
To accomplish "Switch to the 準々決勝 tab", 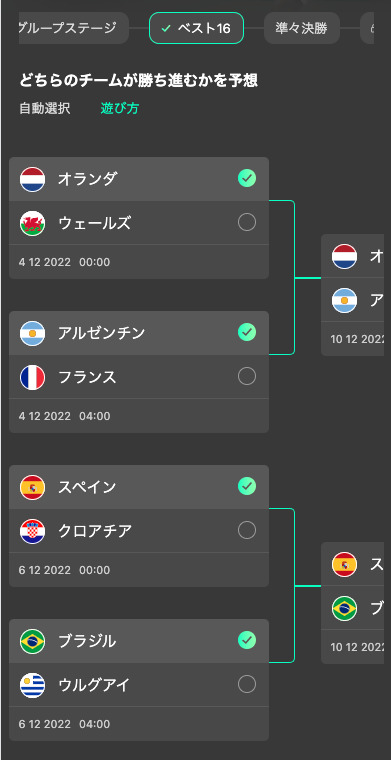I will [x=302, y=28].
